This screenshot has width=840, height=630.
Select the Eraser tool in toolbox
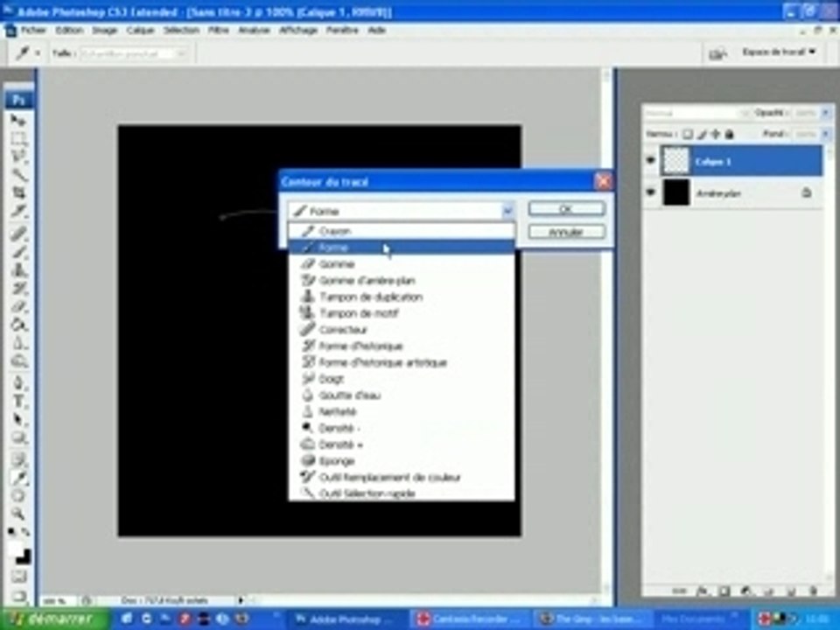coord(18,306)
